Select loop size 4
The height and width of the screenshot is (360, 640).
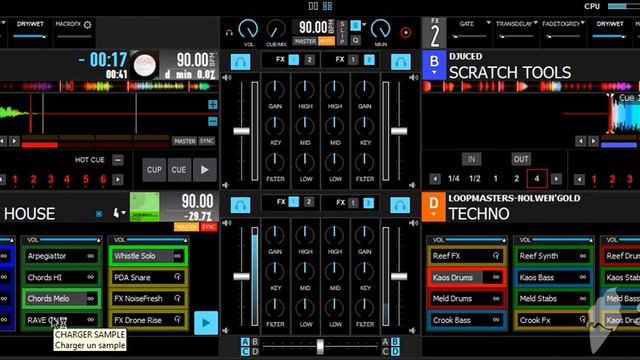pos(537,178)
